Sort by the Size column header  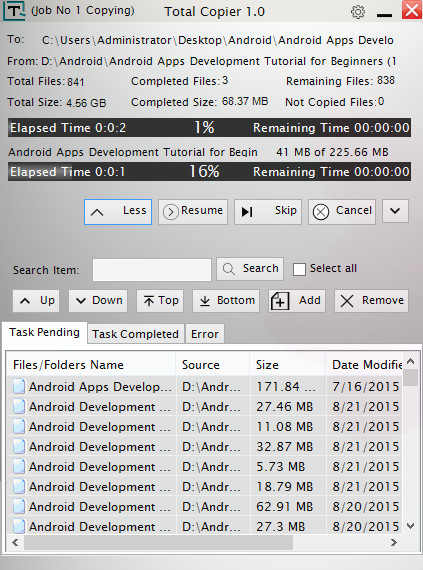click(288, 365)
